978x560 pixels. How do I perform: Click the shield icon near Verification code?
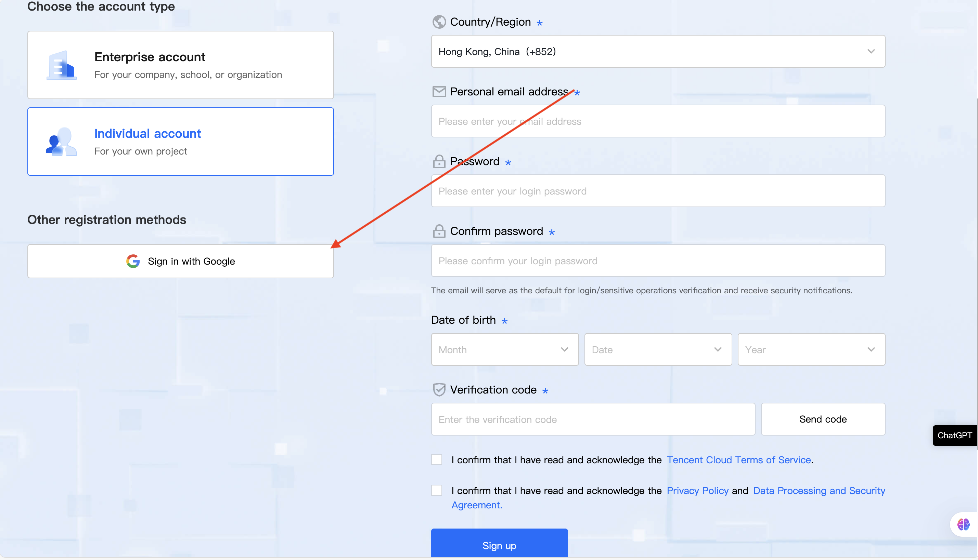coord(439,390)
